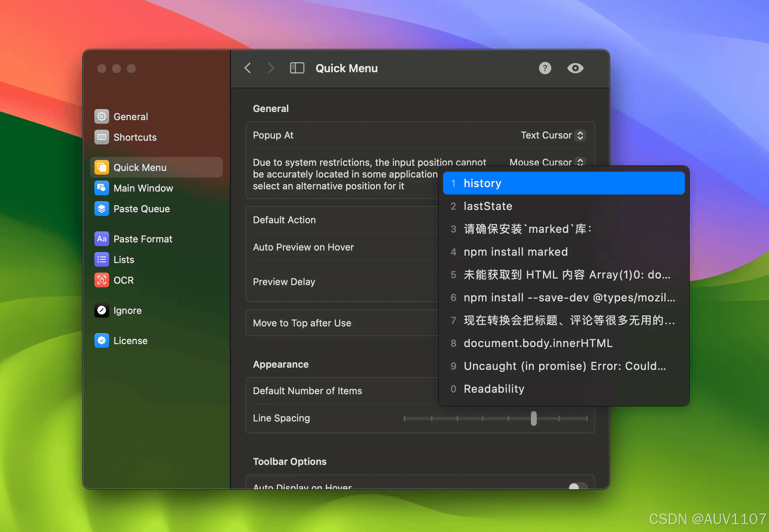Enable Auto Display on Hover switch

coord(577,486)
